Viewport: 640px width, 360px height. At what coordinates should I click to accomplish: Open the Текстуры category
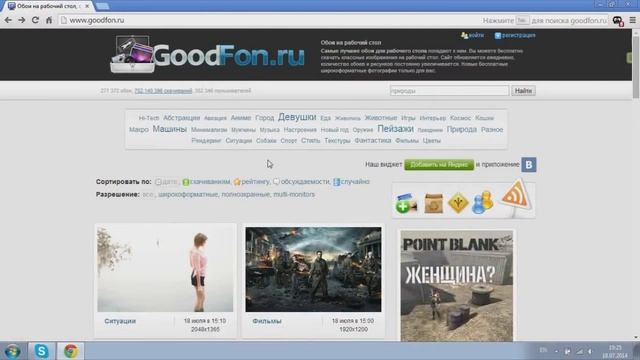[337, 140]
